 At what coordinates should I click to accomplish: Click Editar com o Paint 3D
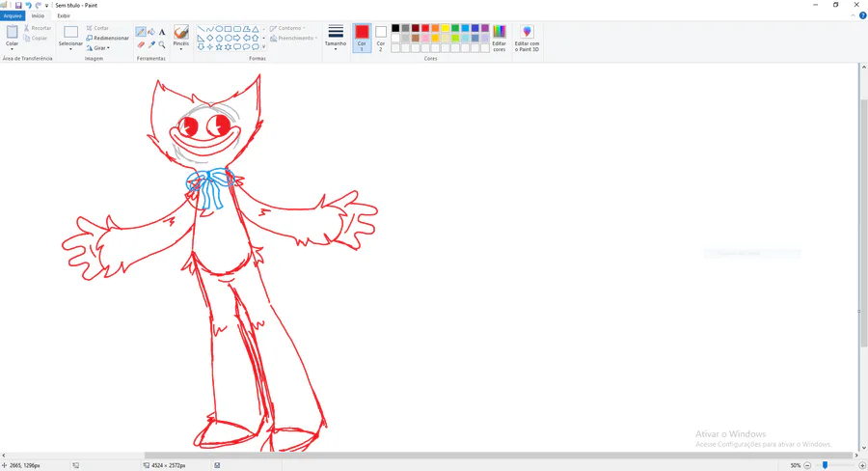pos(527,39)
